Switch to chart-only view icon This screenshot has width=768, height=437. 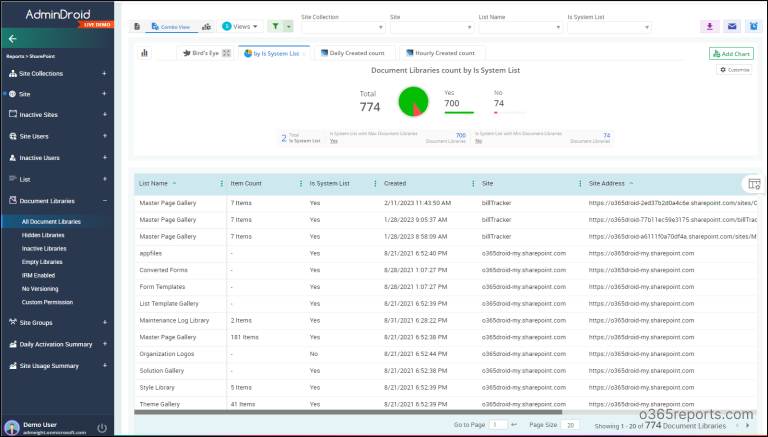[x=207, y=26]
